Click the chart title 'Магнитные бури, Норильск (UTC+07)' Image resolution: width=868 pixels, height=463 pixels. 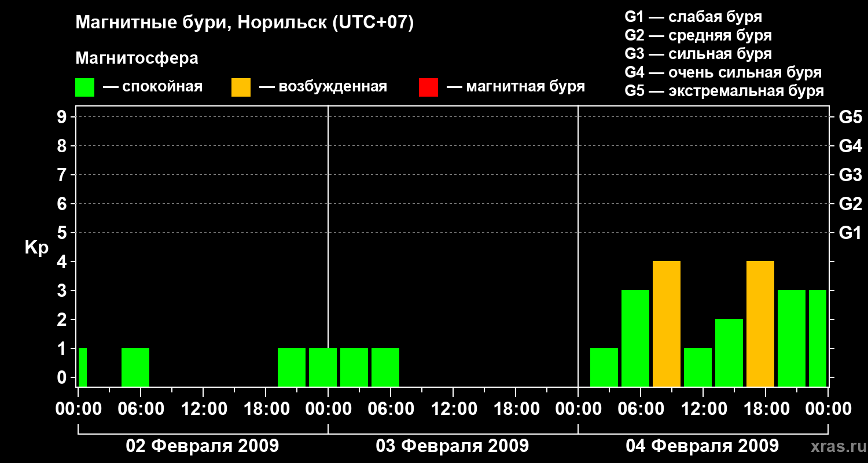click(x=245, y=23)
